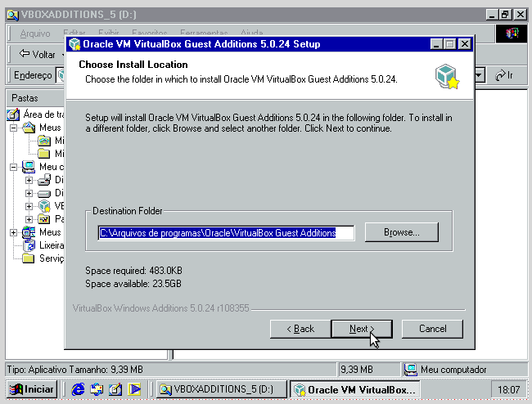The width and height of the screenshot is (532, 404).
Task: Select the VirtualBox CD icon in tree
Action: coord(44,206)
